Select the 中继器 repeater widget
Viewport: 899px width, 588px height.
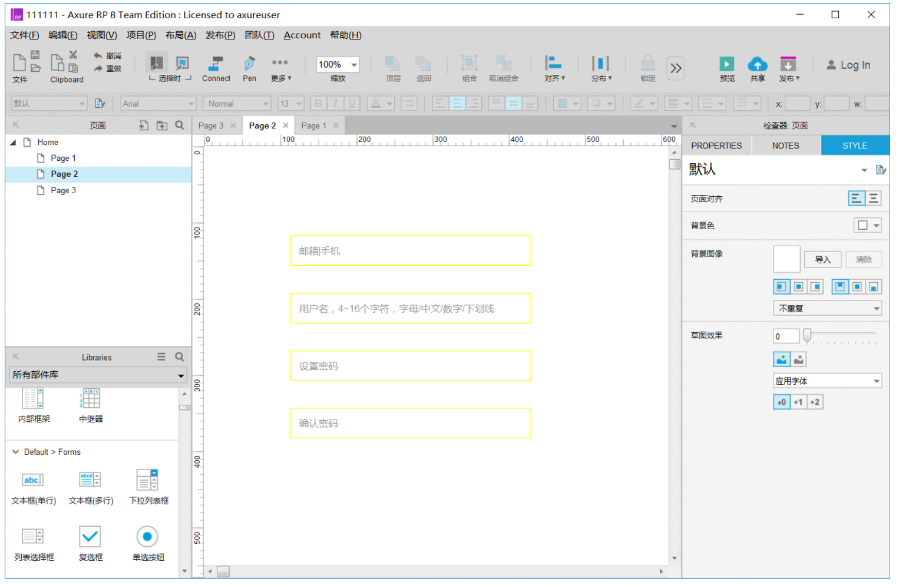point(91,406)
